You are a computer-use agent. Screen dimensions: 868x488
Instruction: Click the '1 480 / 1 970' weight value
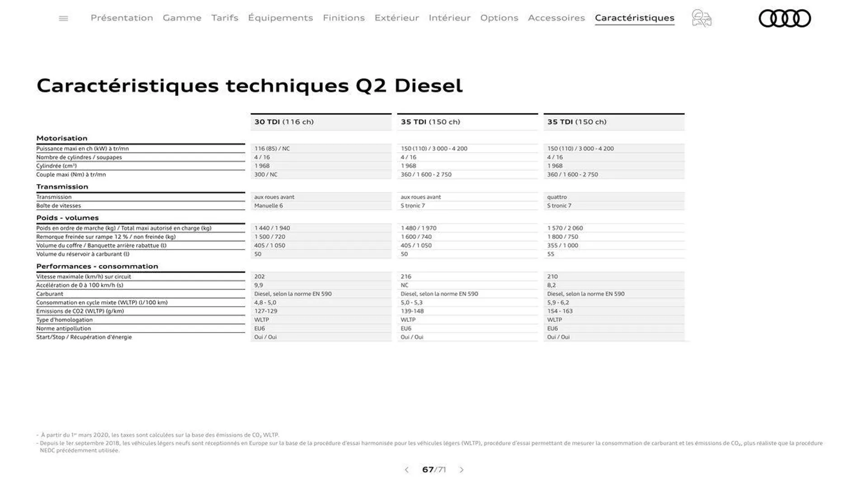[x=419, y=228]
